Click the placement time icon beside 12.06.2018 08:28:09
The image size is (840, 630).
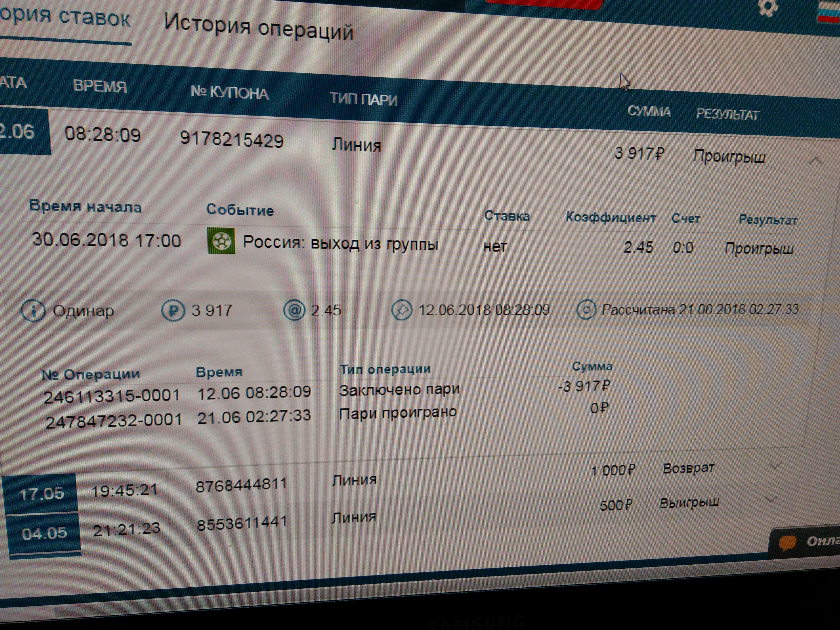(x=401, y=310)
